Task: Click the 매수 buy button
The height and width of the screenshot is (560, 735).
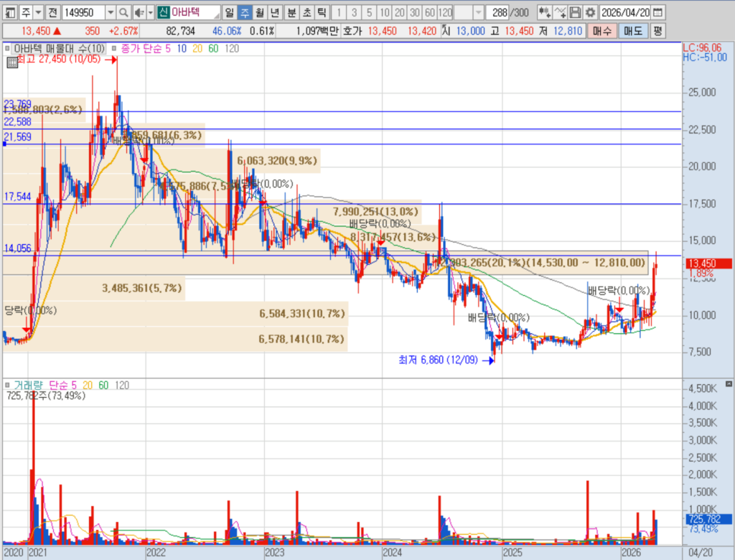Action: (x=602, y=31)
